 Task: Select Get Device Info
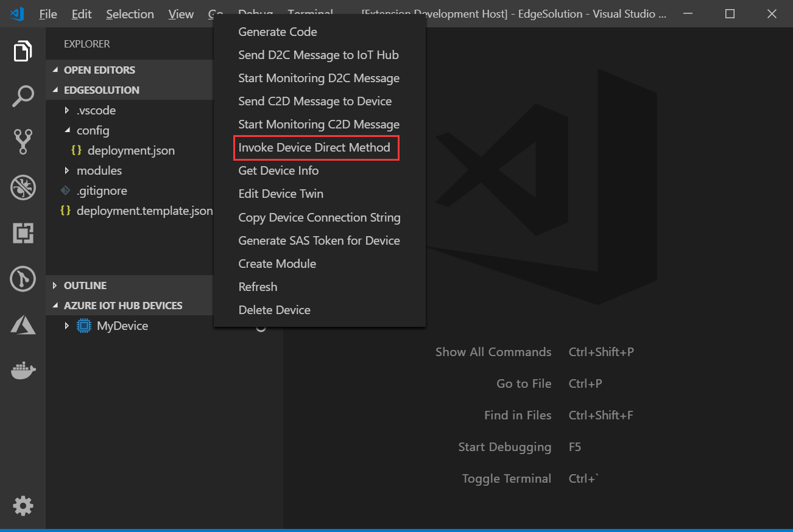pos(319,170)
